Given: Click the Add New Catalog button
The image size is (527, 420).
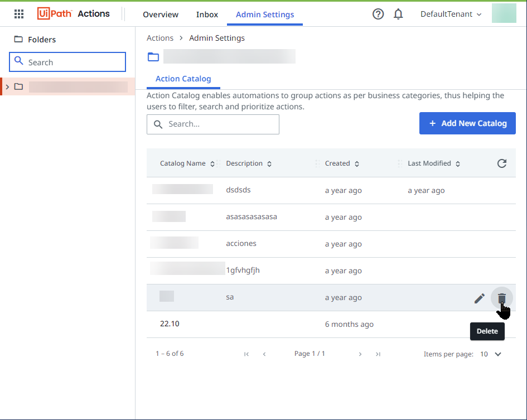Looking at the screenshot, I should (467, 123).
